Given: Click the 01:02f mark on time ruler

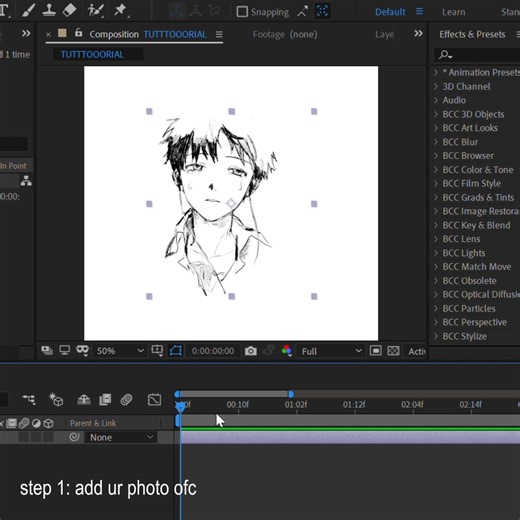Looking at the screenshot, I should (x=296, y=404).
